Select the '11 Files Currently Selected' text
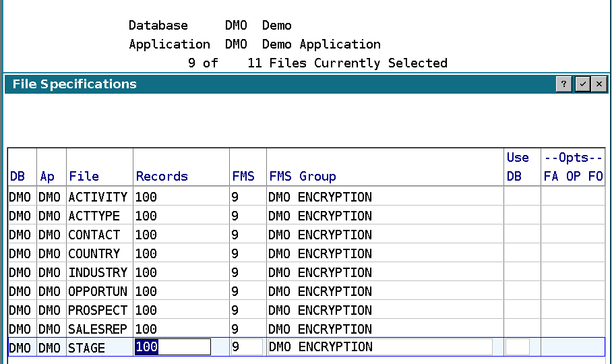 [x=347, y=63]
